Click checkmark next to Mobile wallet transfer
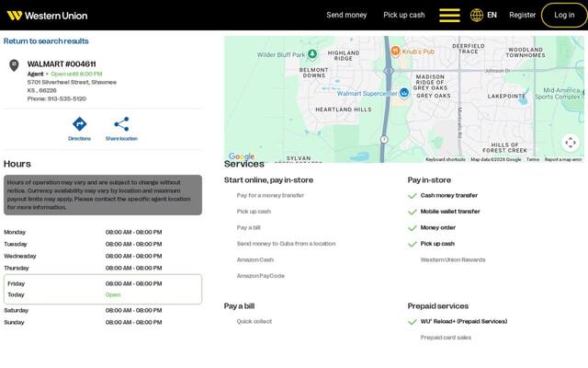The height and width of the screenshot is (368, 588). 413,212
